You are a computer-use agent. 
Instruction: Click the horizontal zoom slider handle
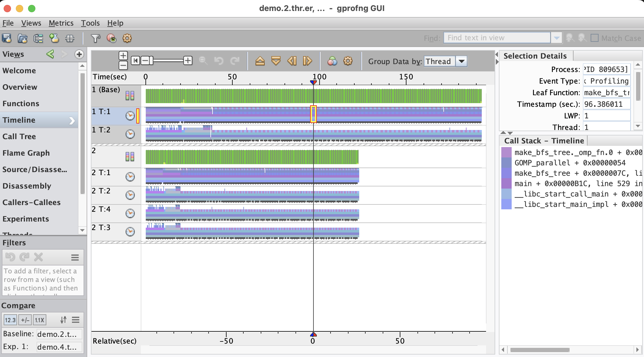point(151,61)
